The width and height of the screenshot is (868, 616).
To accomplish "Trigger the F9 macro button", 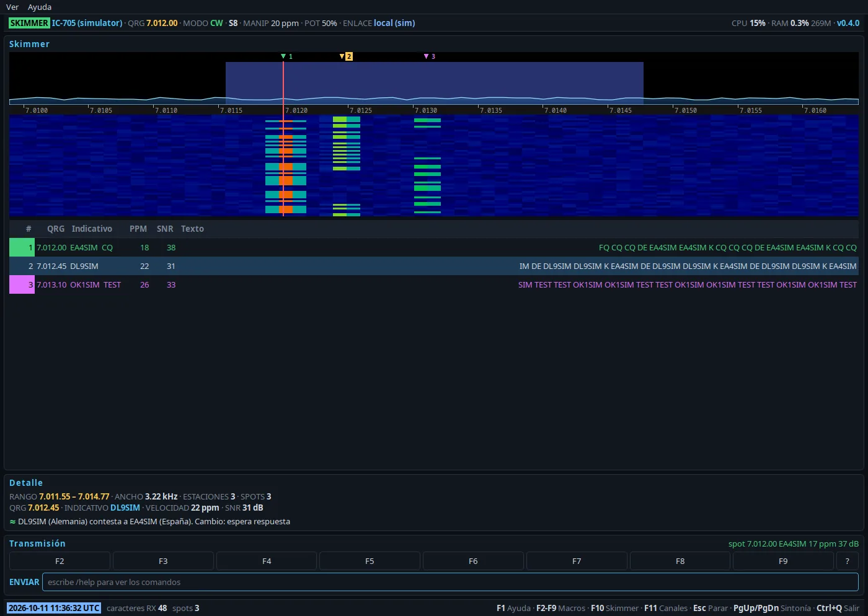I will click(783, 561).
